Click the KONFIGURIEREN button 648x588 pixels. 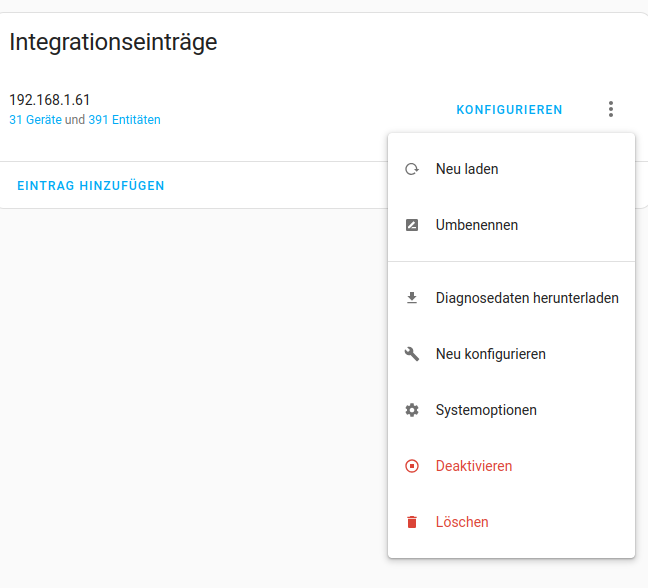pos(509,110)
